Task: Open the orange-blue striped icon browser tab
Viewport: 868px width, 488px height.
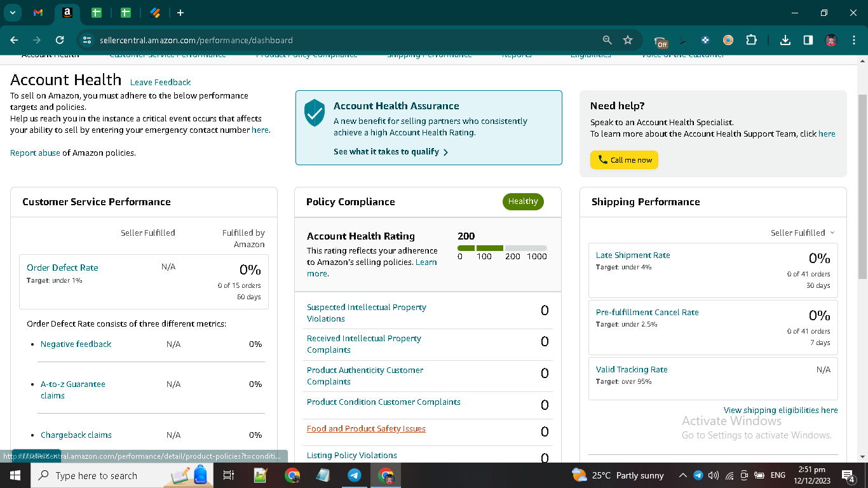Action: pos(155,13)
